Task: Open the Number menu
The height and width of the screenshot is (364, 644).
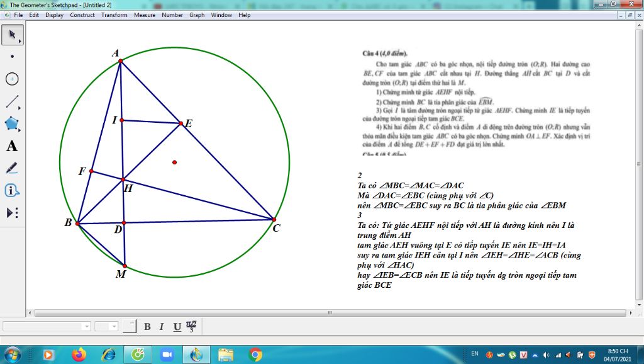Action: pyautogui.click(x=172, y=15)
